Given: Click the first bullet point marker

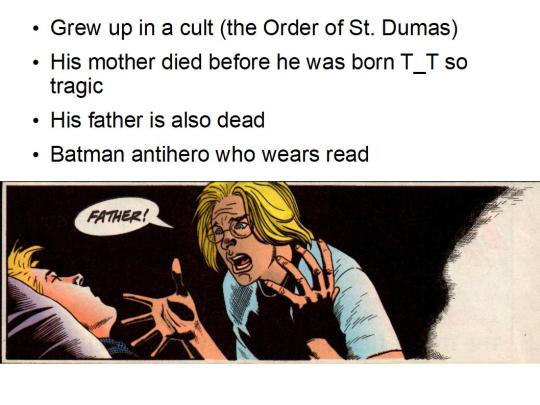Looking at the screenshot, I should [35, 29].
